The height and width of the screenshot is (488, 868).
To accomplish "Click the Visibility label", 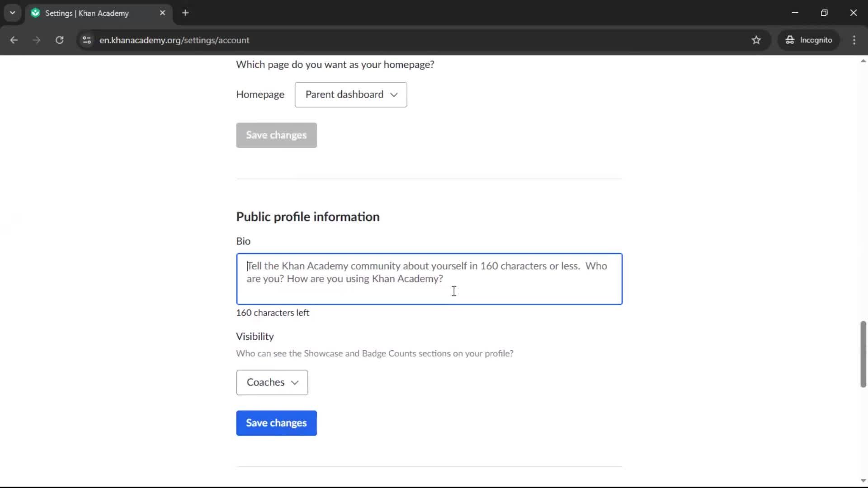I will click(x=255, y=337).
